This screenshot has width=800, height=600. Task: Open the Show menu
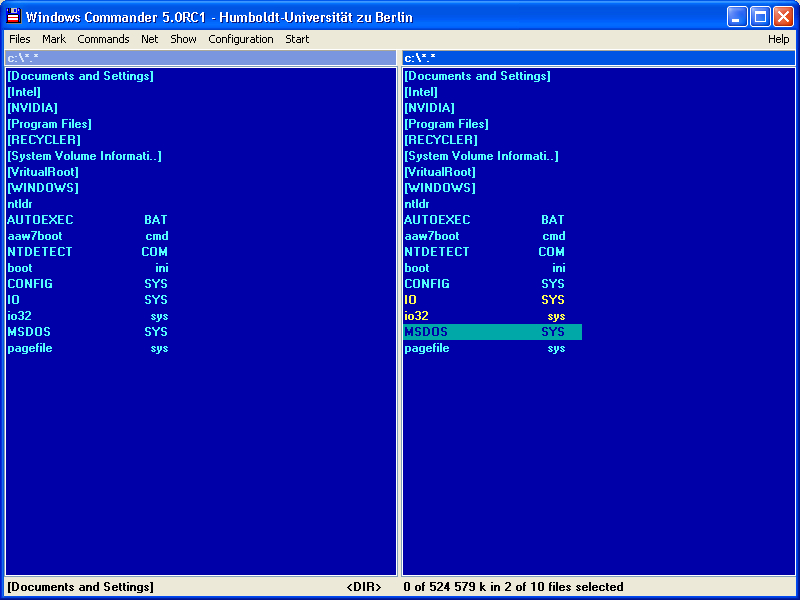[x=183, y=39]
